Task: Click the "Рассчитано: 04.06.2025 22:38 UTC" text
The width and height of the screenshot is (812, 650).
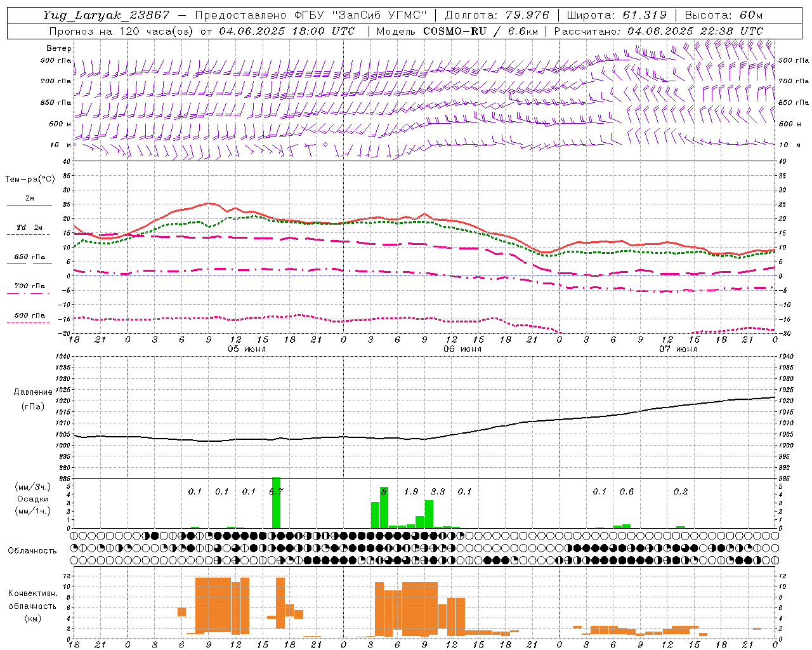Action: click(658, 31)
